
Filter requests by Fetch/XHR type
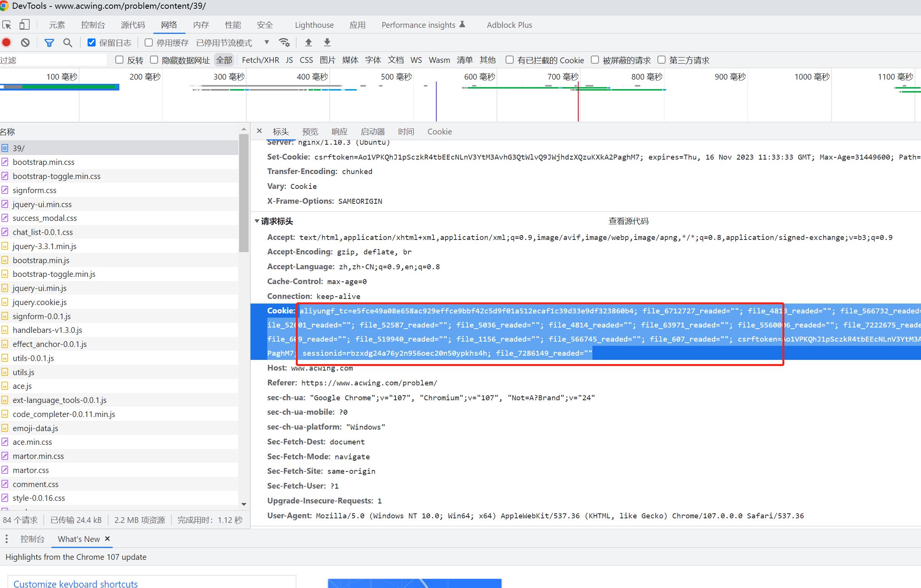[260, 60]
